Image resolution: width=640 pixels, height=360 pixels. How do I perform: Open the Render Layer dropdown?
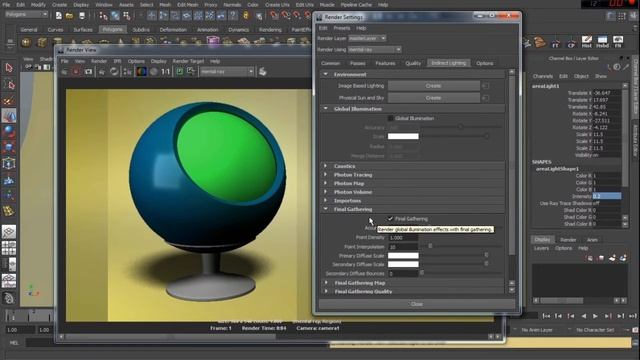(367, 38)
